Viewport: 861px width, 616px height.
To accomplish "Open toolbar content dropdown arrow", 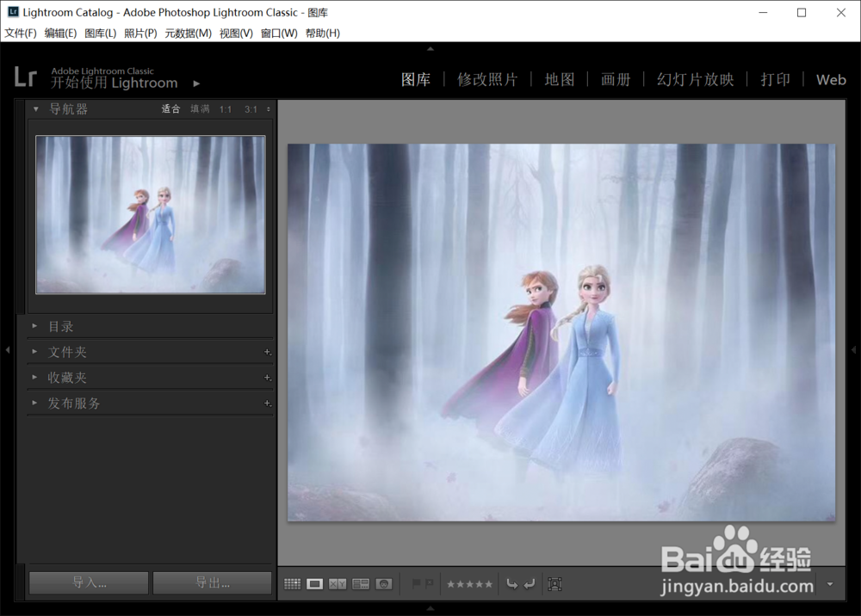I will click(x=830, y=584).
